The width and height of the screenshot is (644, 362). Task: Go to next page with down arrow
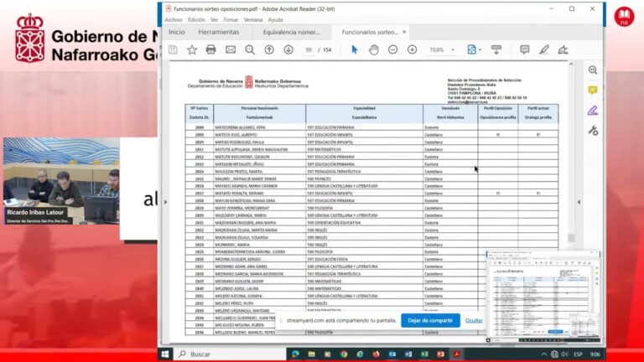click(288, 49)
